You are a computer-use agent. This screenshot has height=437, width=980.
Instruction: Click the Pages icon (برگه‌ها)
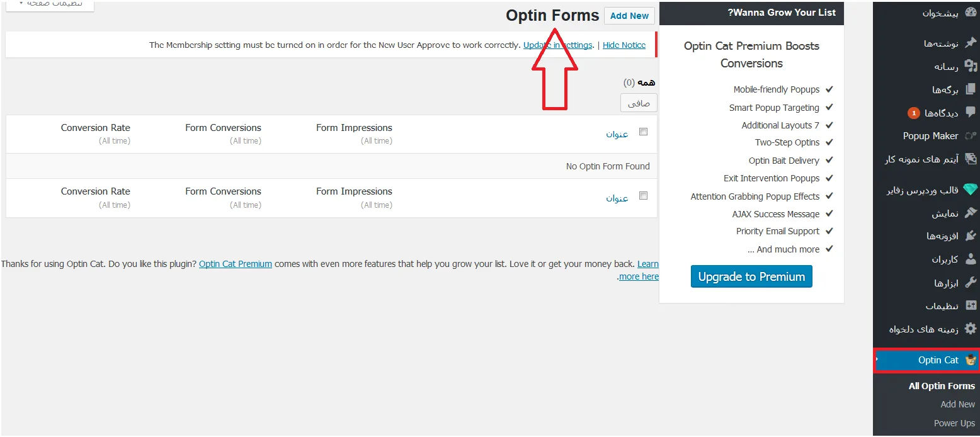coord(971,89)
